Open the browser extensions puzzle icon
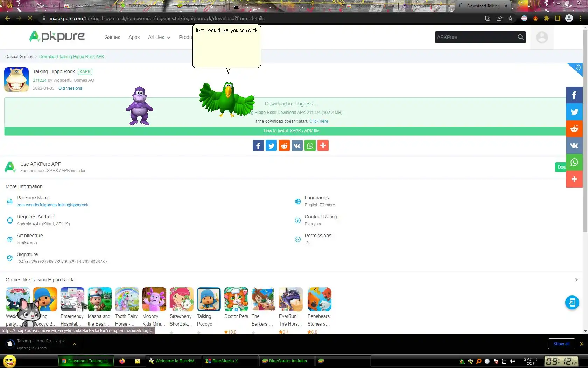The height and width of the screenshot is (368, 588). 547,18
